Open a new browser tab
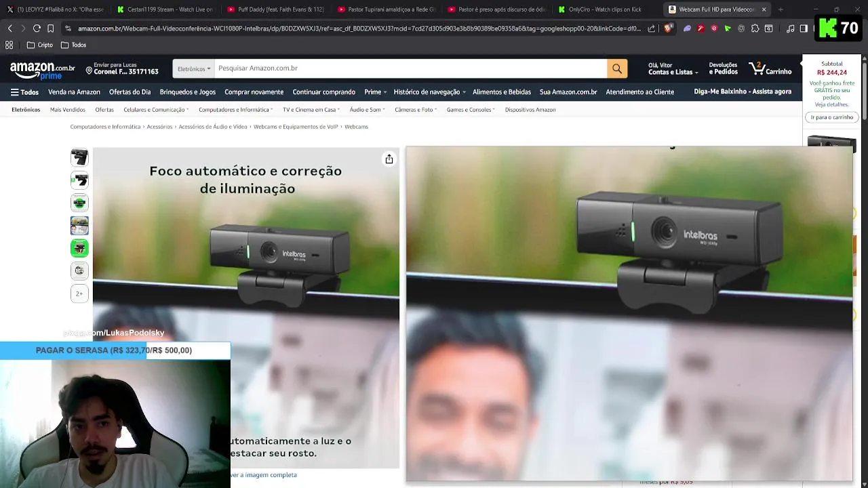This screenshot has width=868, height=488. (781, 9)
